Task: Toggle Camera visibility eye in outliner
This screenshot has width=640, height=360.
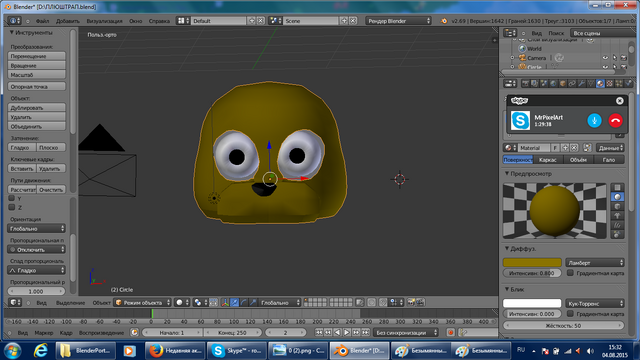Action: tap(605, 58)
